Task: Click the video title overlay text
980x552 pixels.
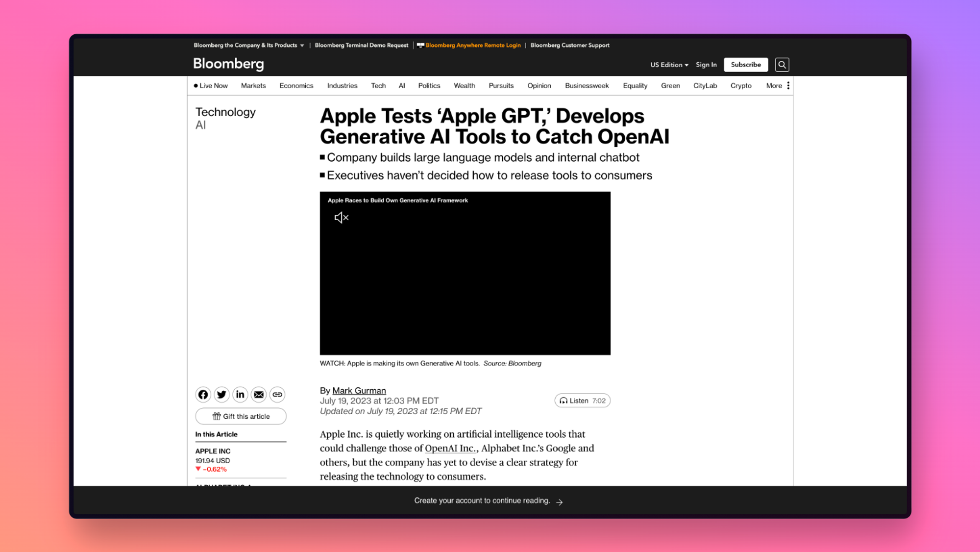Action: click(x=398, y=201)
